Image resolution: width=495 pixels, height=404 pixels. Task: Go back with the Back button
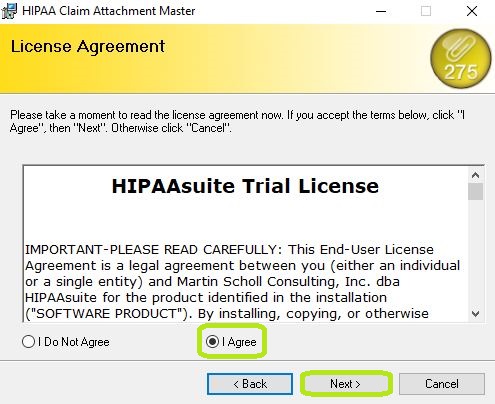coord(250,384)
